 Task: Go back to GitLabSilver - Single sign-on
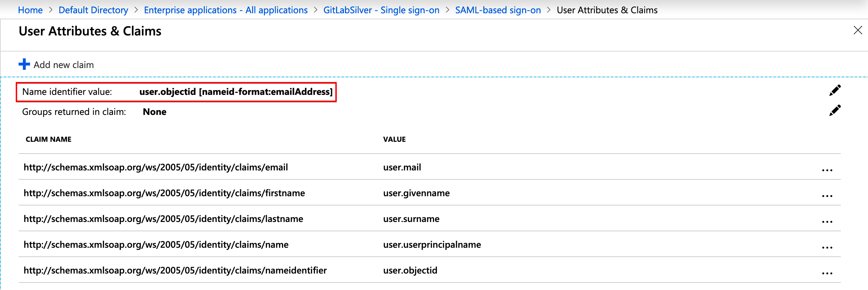381,10
